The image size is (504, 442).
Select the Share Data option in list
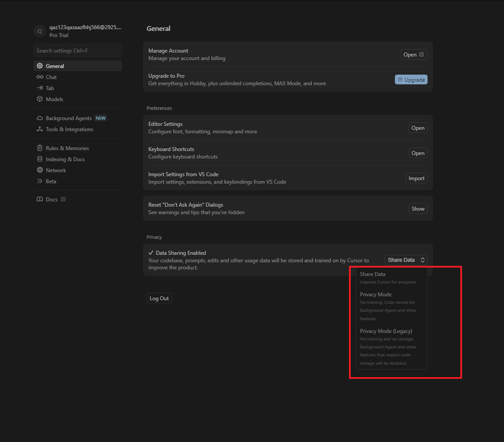coord(391,278)
